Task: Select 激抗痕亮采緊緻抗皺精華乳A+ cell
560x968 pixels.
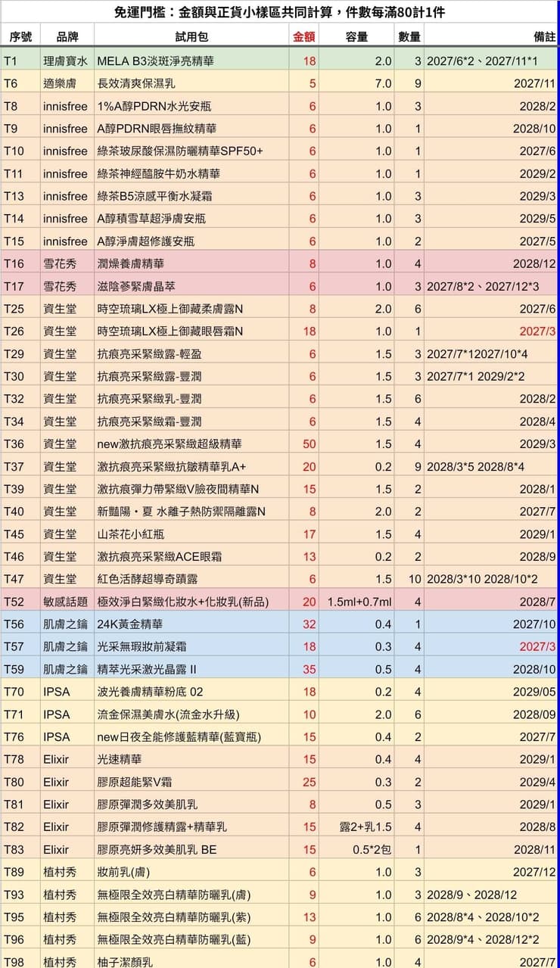Action: [191, 466]
